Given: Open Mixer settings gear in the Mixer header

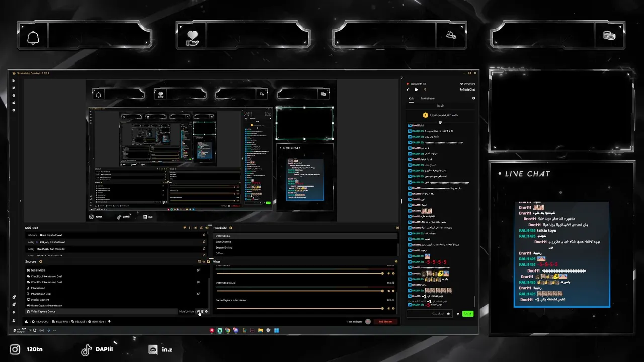Looking at the screenshot, I should coord(396,261).
